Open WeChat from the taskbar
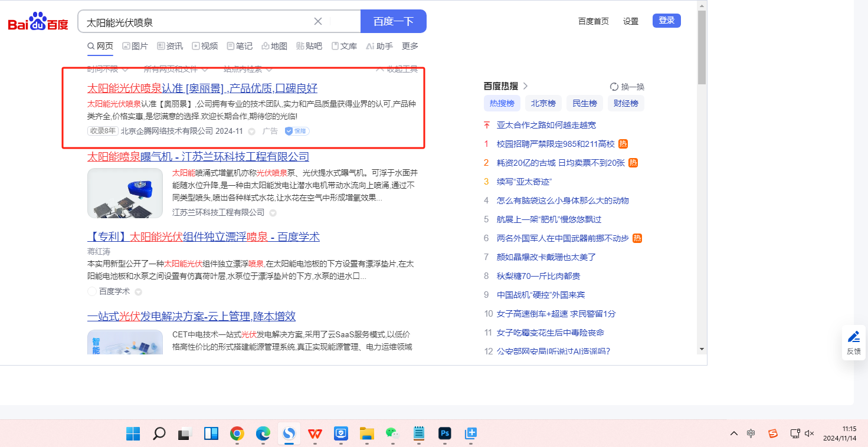The height and width of the screenshot is (447, 868). click(392, 434)
